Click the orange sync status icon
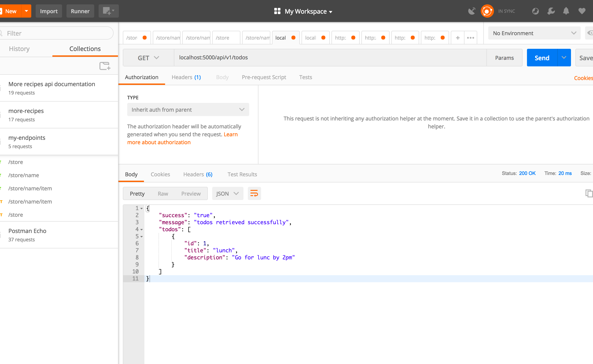Screen dimensions: 593x364 [x=487, y=11]
